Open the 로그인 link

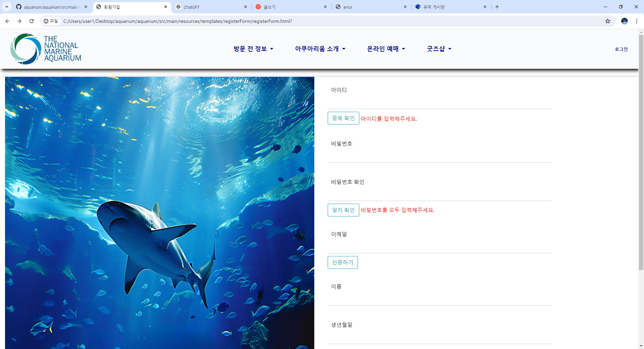click(x=621, y=49)
